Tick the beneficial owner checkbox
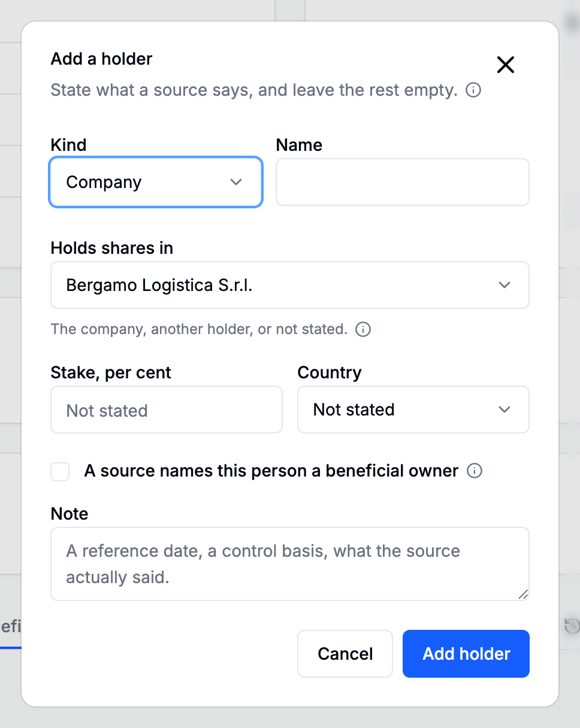Image resolution: width=580 pixels, height=728 pixels. coord(60,471)
